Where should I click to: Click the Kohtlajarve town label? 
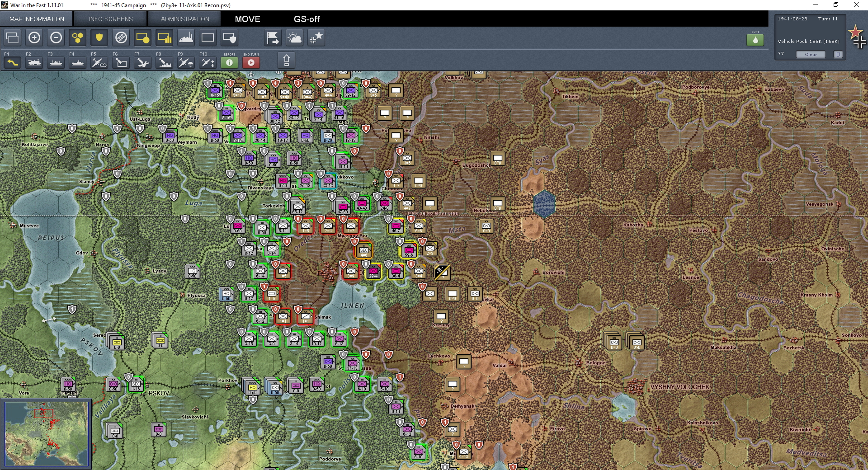pyautogui.click(x=35, y=145)
